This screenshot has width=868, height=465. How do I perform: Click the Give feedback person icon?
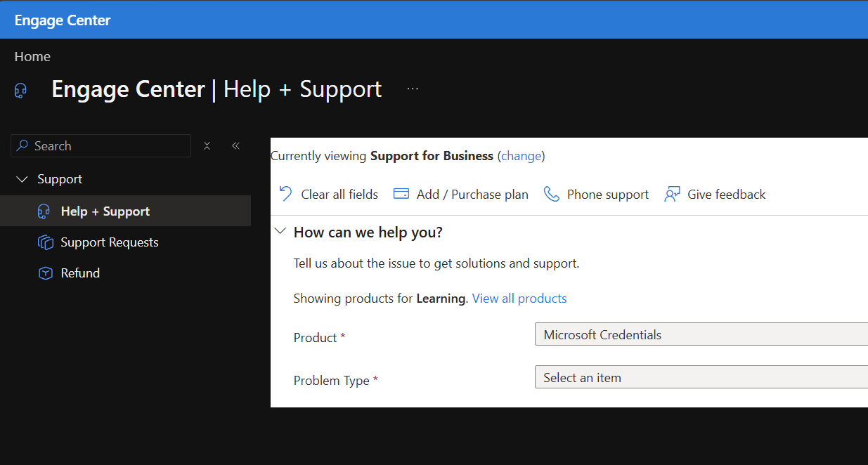(672, 194)
